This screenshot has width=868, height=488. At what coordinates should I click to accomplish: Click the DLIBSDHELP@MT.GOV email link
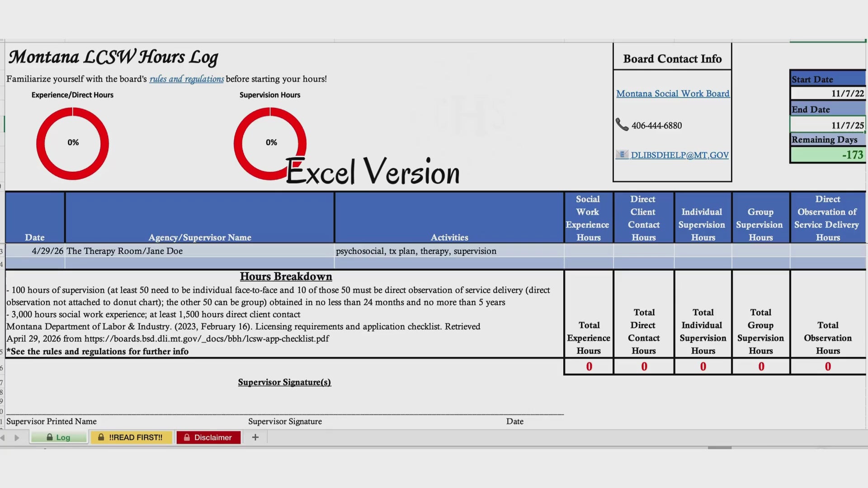[x=679, y=155]
